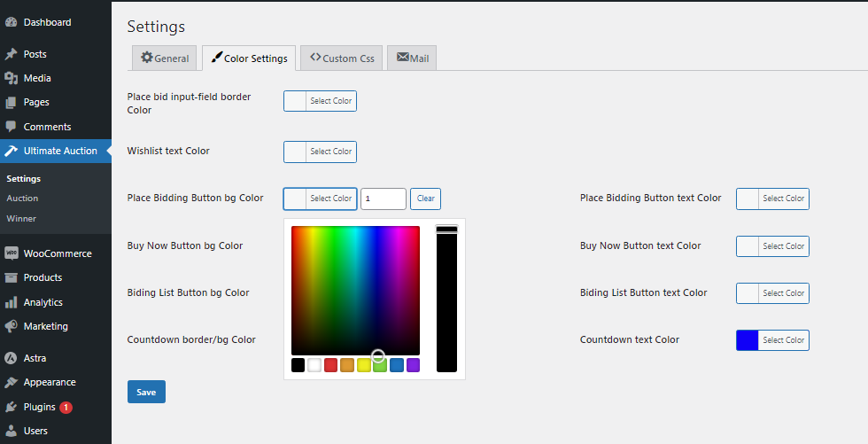Click the red Plugins update badge

pos(66,407)
